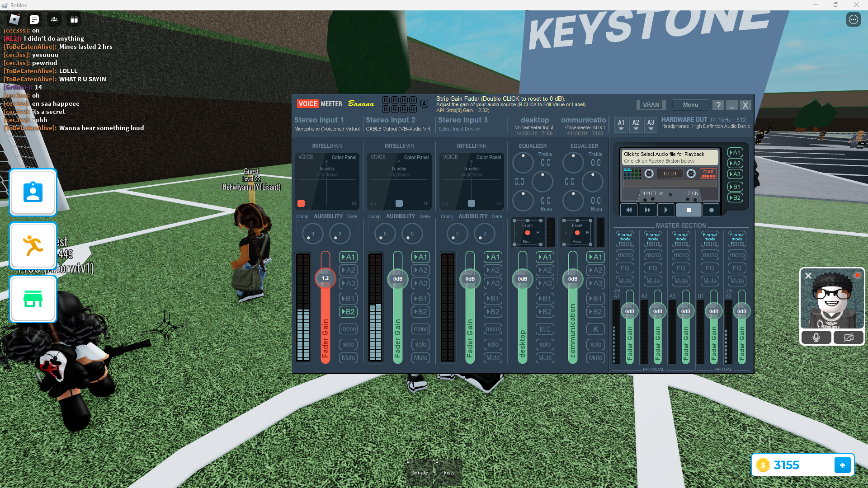The width and height of the screenshot is (868, 488).
Task: Change Normal mode on the B2 master bus
Action: click(737, 239)
